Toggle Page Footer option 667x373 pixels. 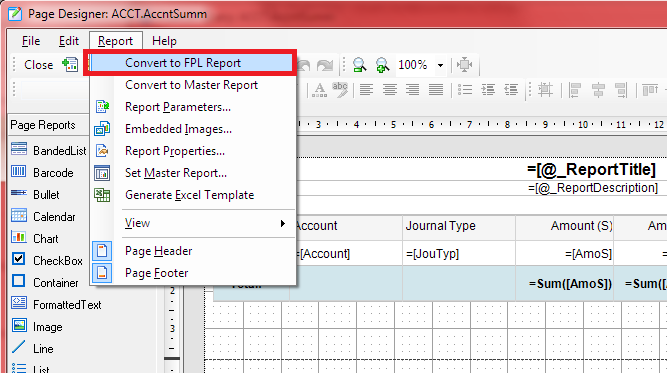point(192,273)
